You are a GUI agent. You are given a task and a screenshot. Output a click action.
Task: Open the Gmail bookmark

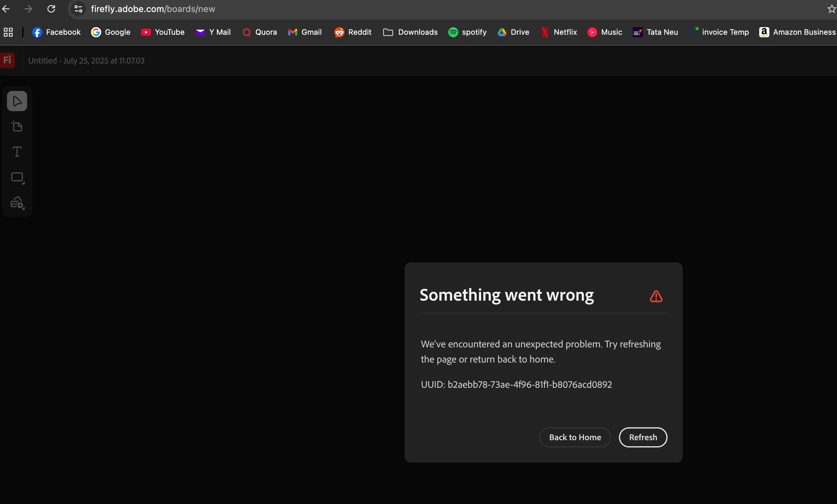pyautogui.click(x=305, y=32)
